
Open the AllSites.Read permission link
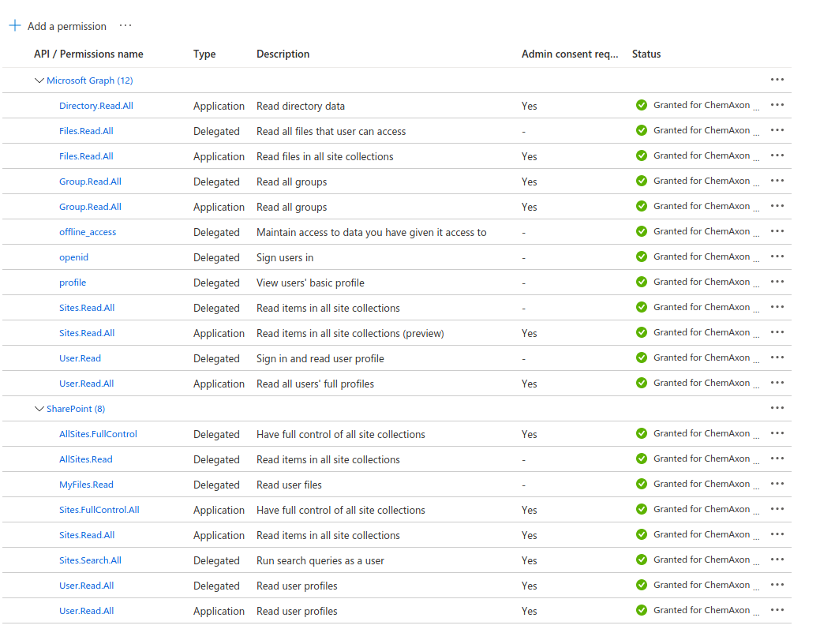click(85, 459)
